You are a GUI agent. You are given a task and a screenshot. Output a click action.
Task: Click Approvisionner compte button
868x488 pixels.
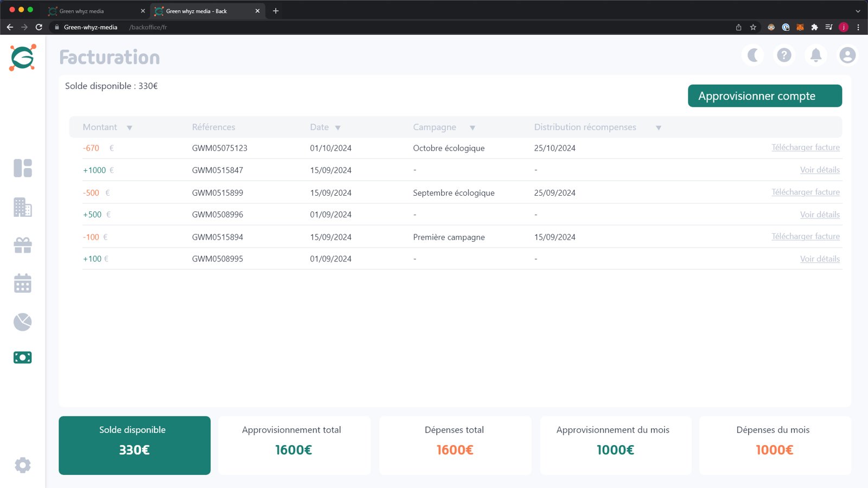pos(765,96)
